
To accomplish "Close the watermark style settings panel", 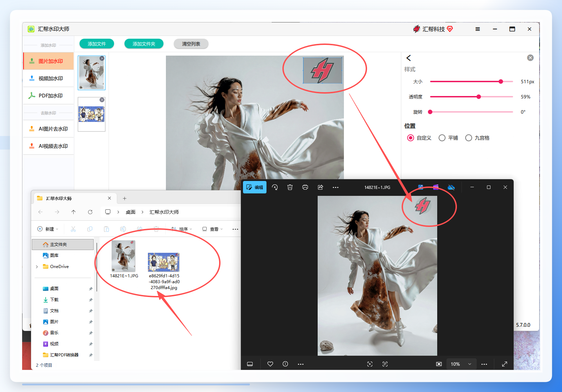I will pyautogui.click(x=530, y=58).
